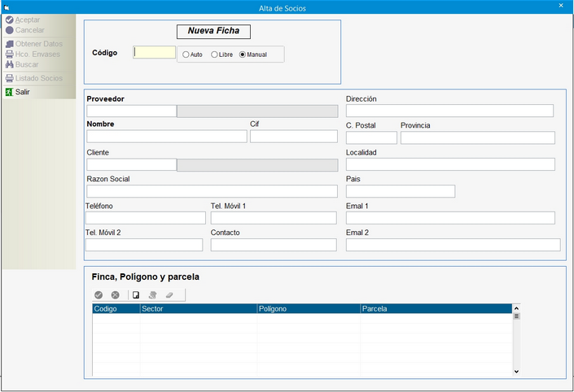Click the C. Postal input field

[x=371, y=138]
